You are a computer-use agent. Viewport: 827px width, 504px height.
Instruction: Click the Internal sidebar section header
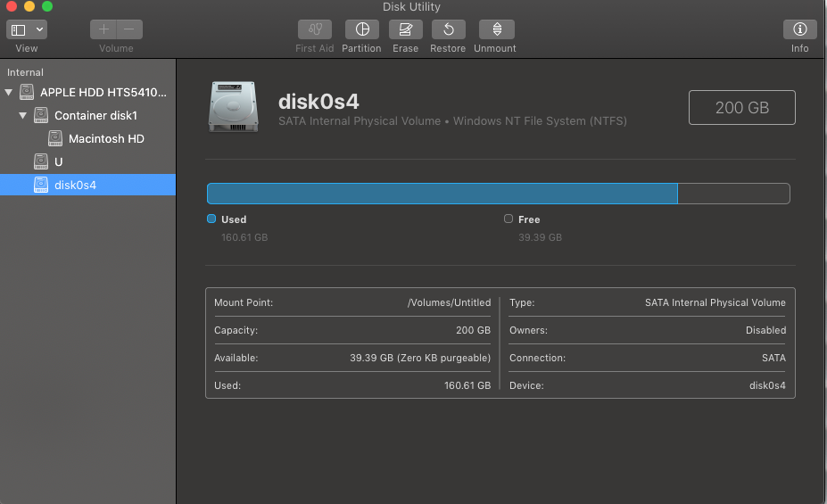click(x=25, y=72)
